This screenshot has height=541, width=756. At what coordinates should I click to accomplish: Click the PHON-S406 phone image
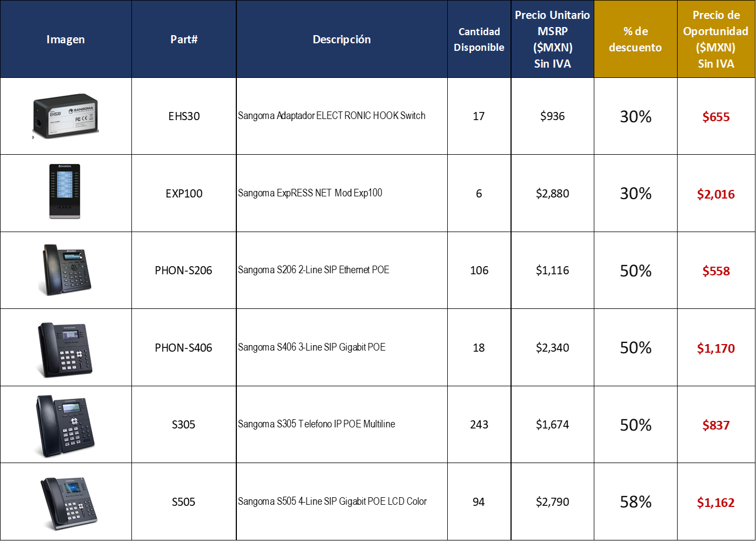(x=65, y=349)
